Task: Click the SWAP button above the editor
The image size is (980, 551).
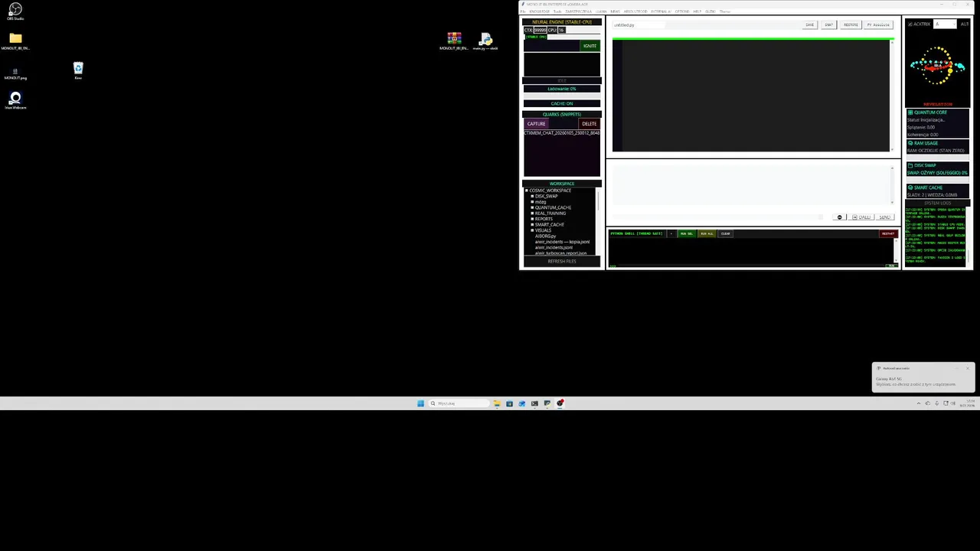Action: pos(829,24)
